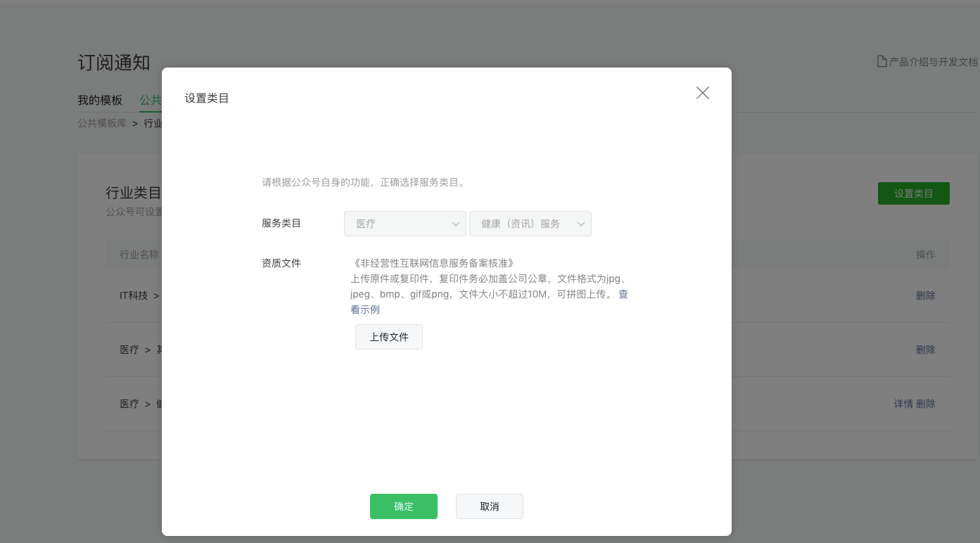Open the 查看示例 link

(365, 309)
